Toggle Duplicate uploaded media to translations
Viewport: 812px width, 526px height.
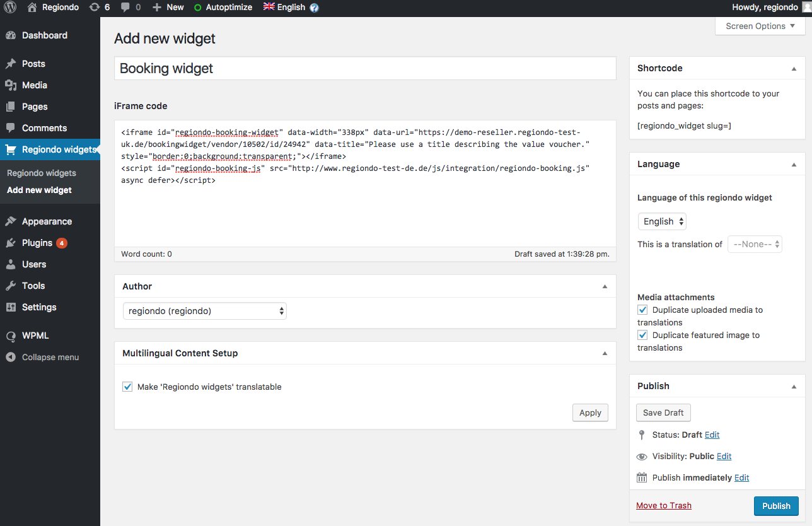pos(642,310)
